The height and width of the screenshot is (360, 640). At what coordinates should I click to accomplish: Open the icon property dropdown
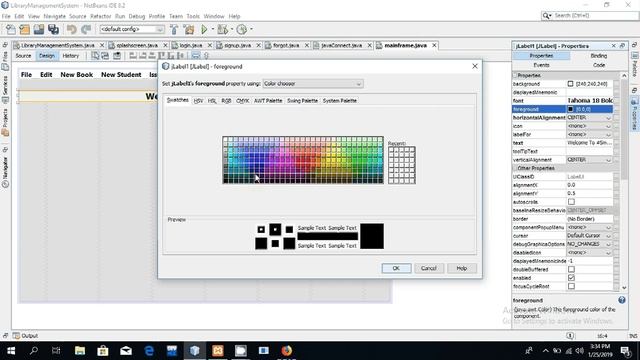[x=589, y=126]
